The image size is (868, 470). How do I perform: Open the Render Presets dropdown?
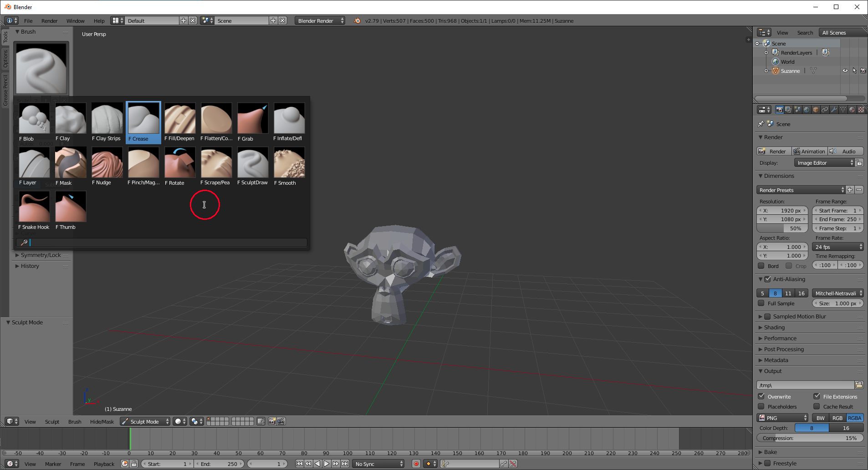pyautogui.click(x=801, y=190)
